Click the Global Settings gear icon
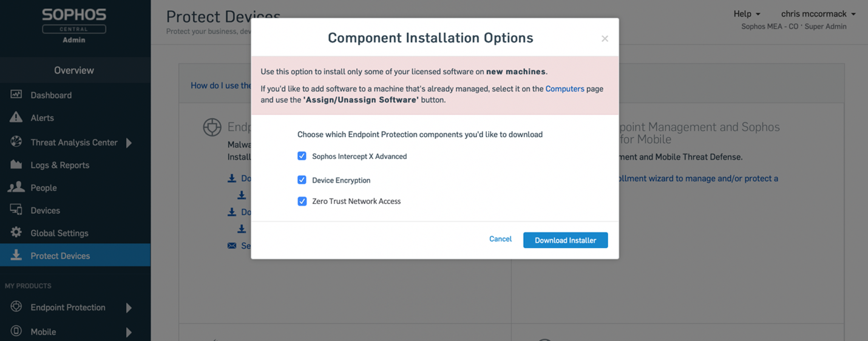This screenshot has width=868, height=341. tap(16, 232)
